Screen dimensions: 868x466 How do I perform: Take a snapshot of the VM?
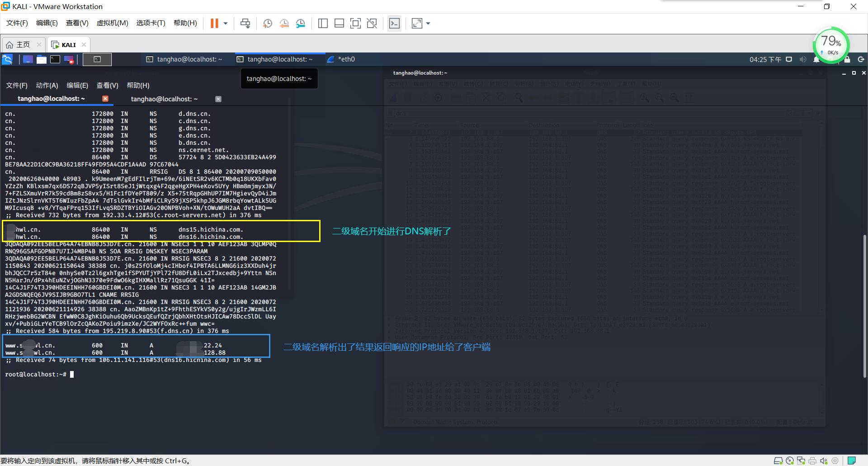pyautogui.click(x=268, y=24)
